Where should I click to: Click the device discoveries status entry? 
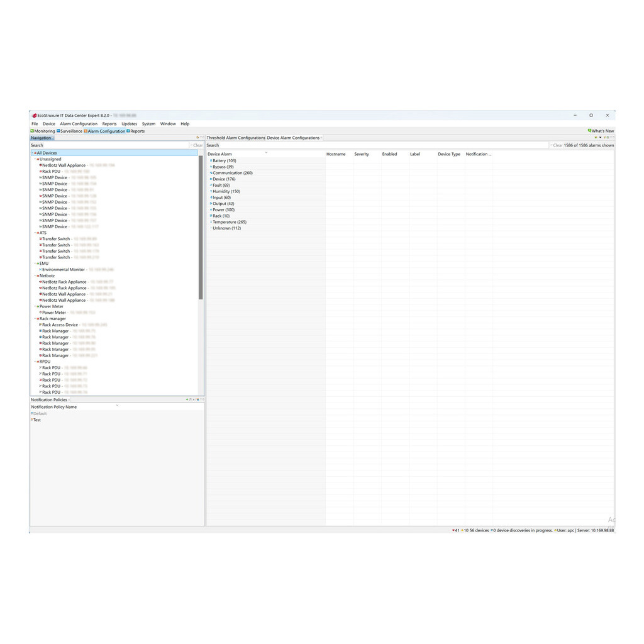521,530
